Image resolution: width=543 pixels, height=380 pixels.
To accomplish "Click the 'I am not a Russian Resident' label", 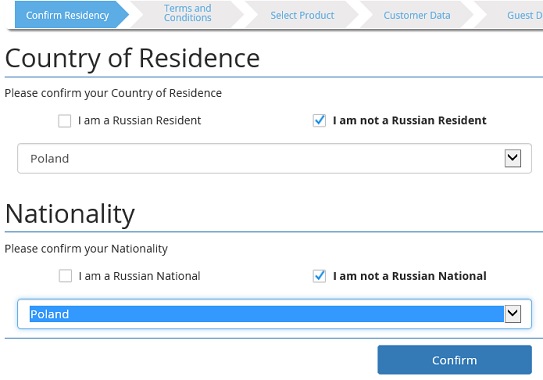I will tap(410, 121).
